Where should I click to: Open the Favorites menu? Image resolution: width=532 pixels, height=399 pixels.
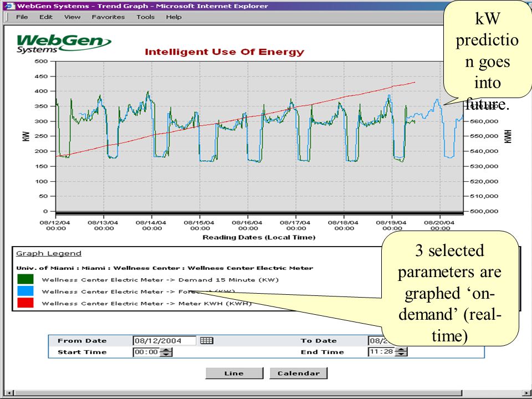(x=108, y=17)
